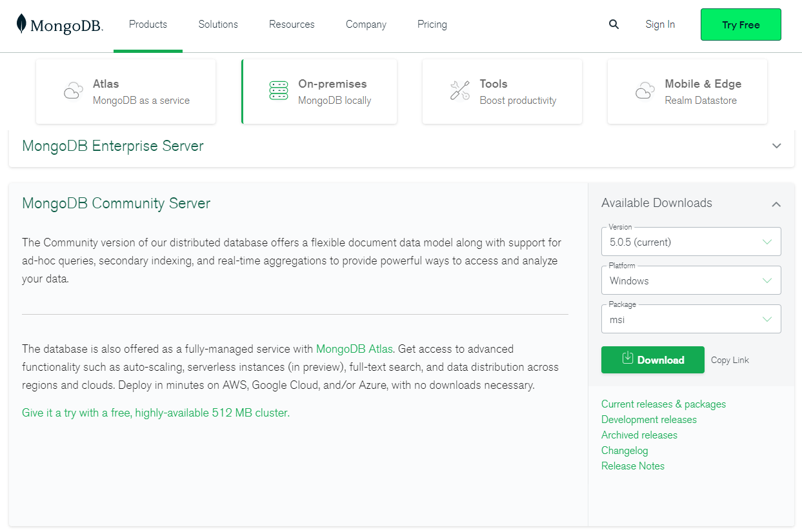Select the On-premises MongoDB locally tab

[x=319, y=92]
